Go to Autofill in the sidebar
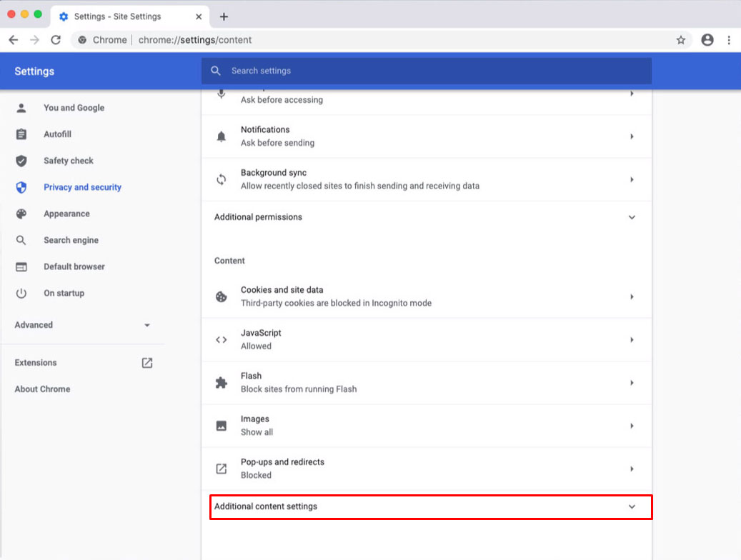741x560 pixels. (x=57, y=134)
